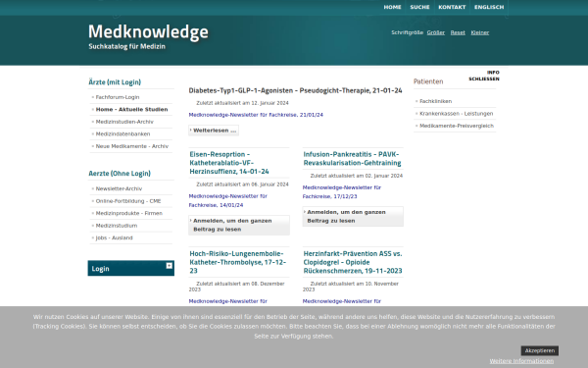Increase font size with Größer
This screenshot has width=588, height=368.
[x=436, y=32]
